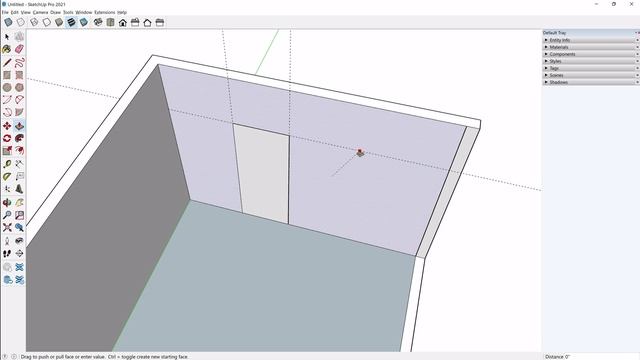Choose the Rotate tool
The image size is (640, 360).
pyautogui.click(x=7, y=138)
